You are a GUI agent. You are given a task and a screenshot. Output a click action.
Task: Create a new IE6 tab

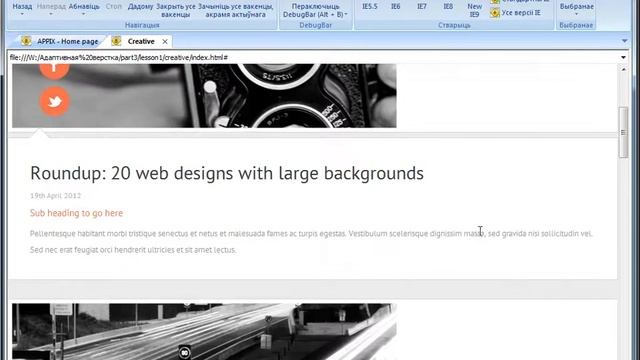pos(396,7)
